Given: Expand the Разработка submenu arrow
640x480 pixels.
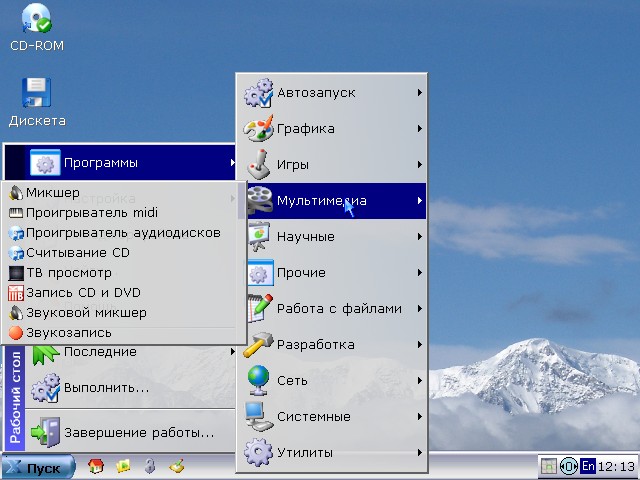Looking at the screenshot, I should [420, 344].
